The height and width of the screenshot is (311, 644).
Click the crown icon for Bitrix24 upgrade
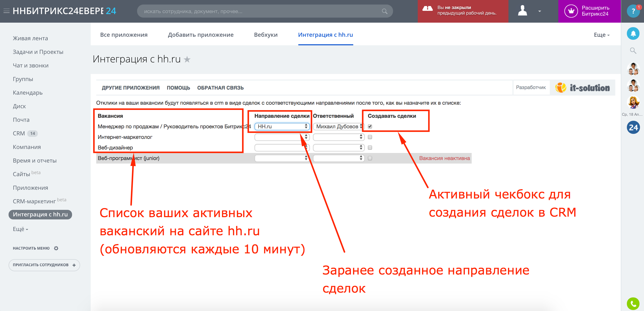coord(571,11)
